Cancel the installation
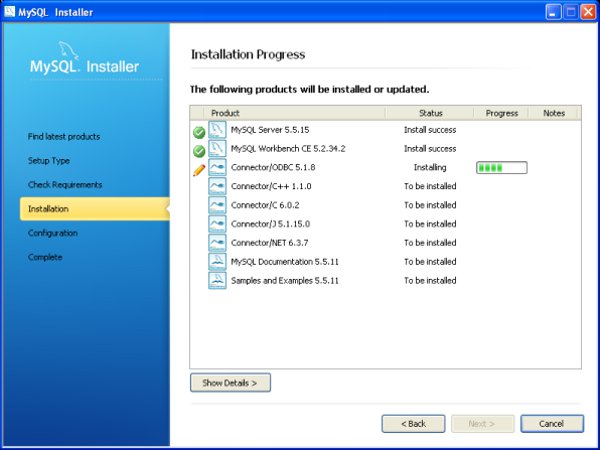This screenshot has height=450, width=600. pos(552,424)
